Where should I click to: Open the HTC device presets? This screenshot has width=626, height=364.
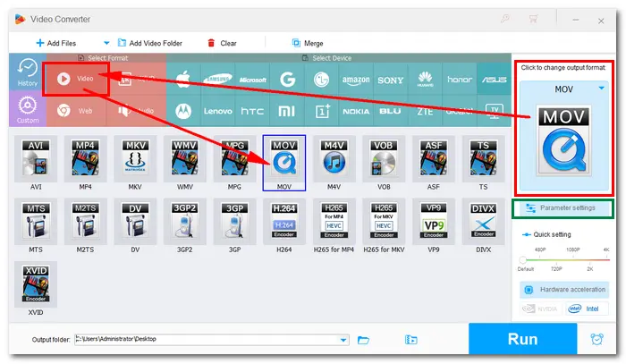(252, 111)
